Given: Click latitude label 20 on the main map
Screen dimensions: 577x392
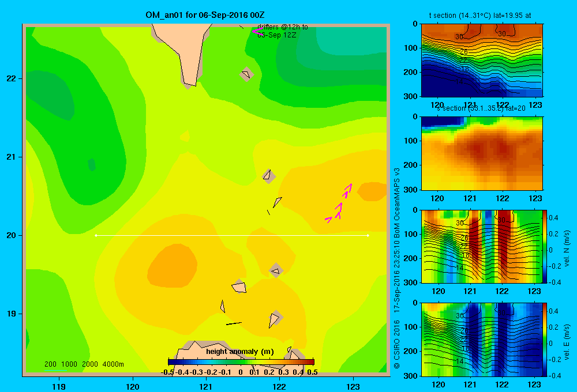Looking at the screenshot, I should (x=12, y=235).
